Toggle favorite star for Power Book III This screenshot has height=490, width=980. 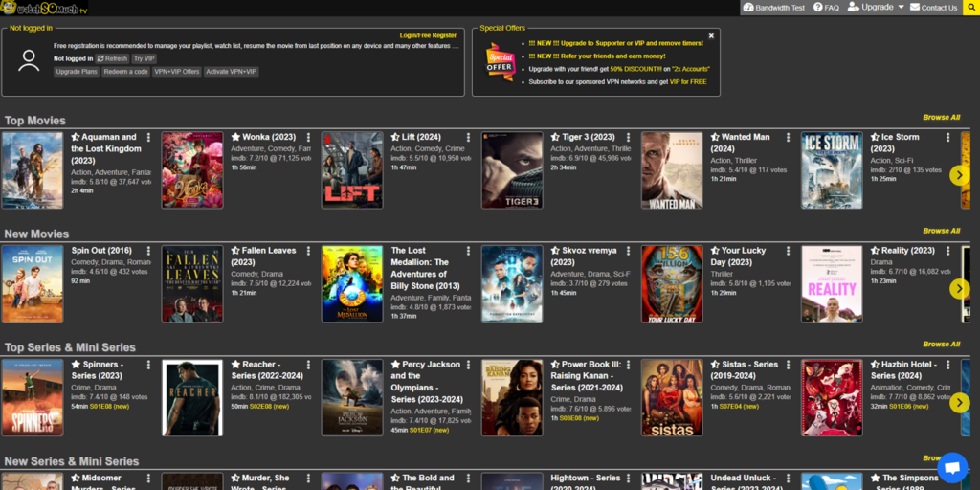556,365
